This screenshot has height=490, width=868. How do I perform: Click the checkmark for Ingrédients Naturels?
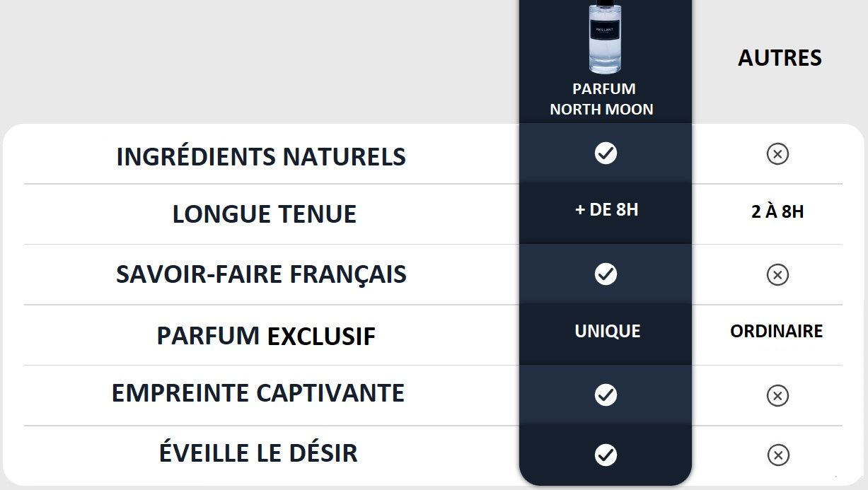[606, 153]
